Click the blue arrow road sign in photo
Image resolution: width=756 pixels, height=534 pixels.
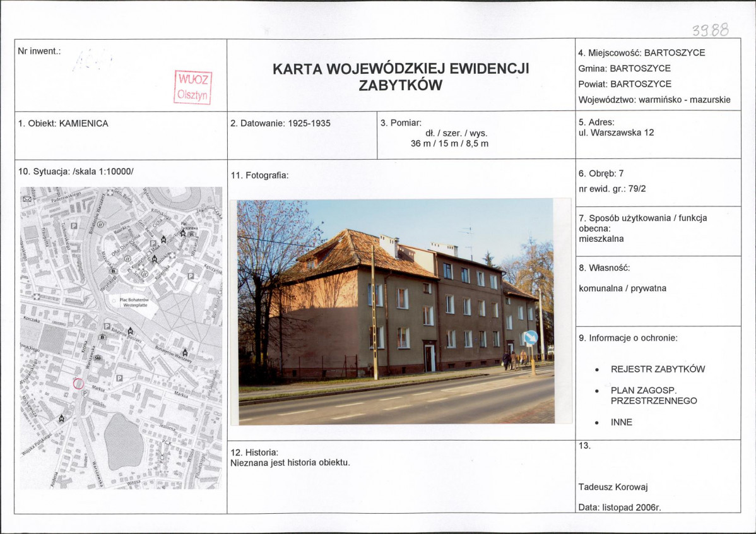coord(531,338)
